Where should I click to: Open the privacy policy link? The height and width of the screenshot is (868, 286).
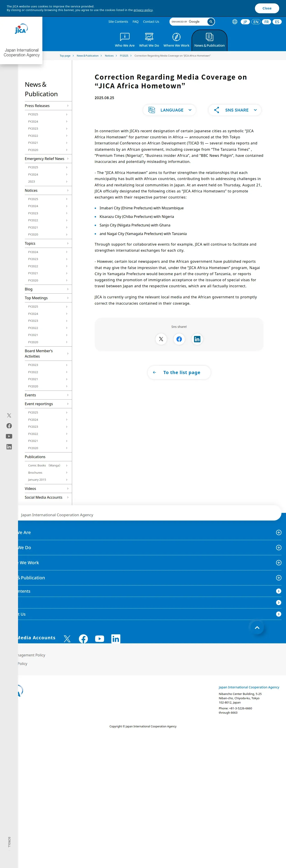[x=143, y=10]
